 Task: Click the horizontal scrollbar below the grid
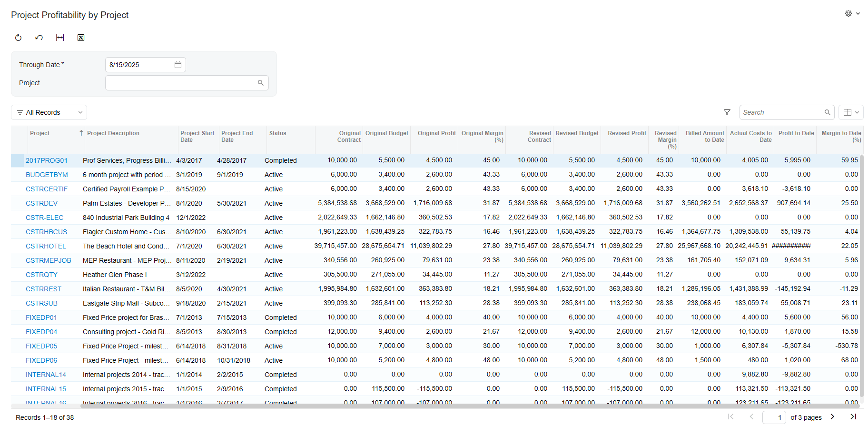coord(470,406)
